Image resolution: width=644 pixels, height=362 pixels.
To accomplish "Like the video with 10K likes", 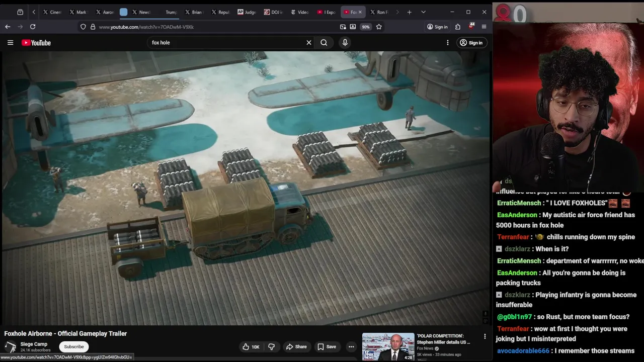I will tap(251, 347).
